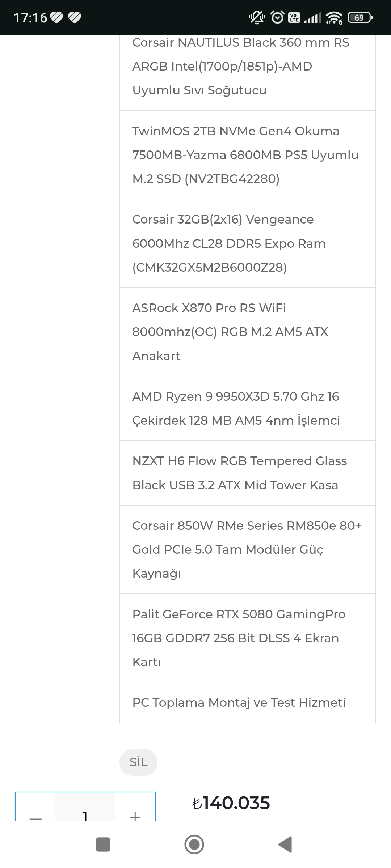The width and height of the screenshot is (391, 868).
Task: Tap the first heart icon in status bar
Action: click(x=56, y=17)
